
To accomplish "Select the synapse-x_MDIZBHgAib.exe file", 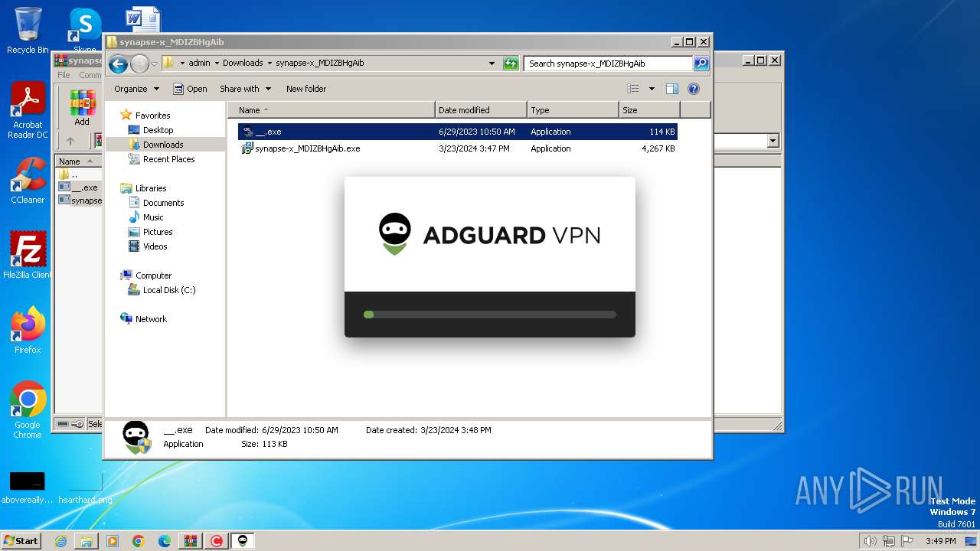I will (x=458, y=148).
